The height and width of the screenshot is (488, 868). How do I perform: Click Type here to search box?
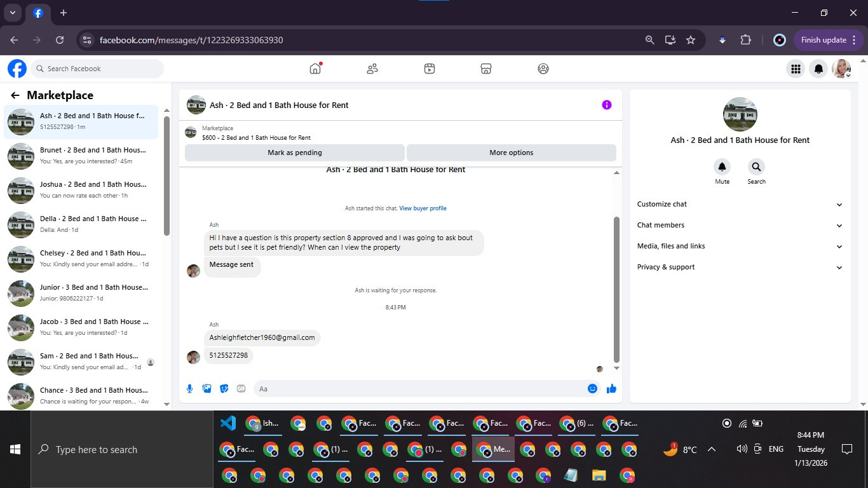click(122, 449)
